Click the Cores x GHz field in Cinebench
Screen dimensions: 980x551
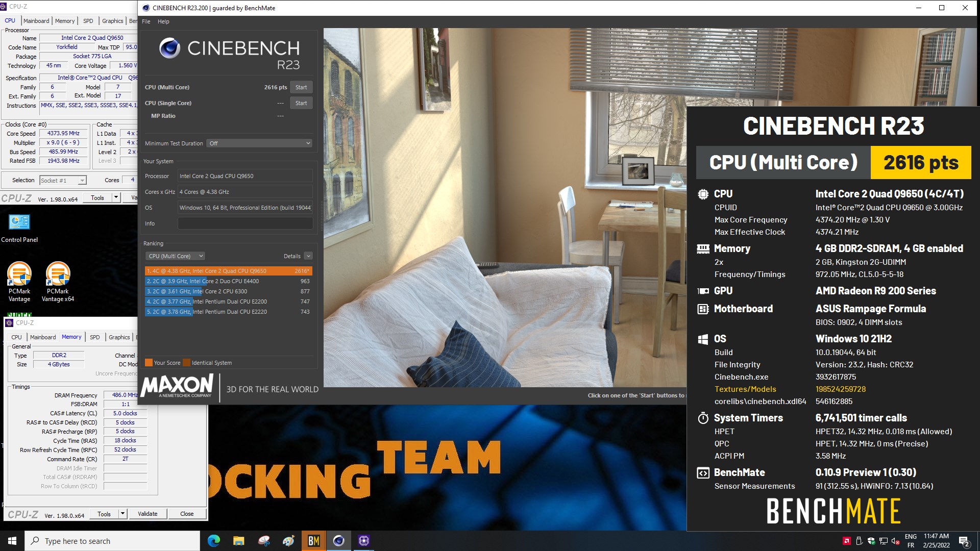tap(245, 192)
